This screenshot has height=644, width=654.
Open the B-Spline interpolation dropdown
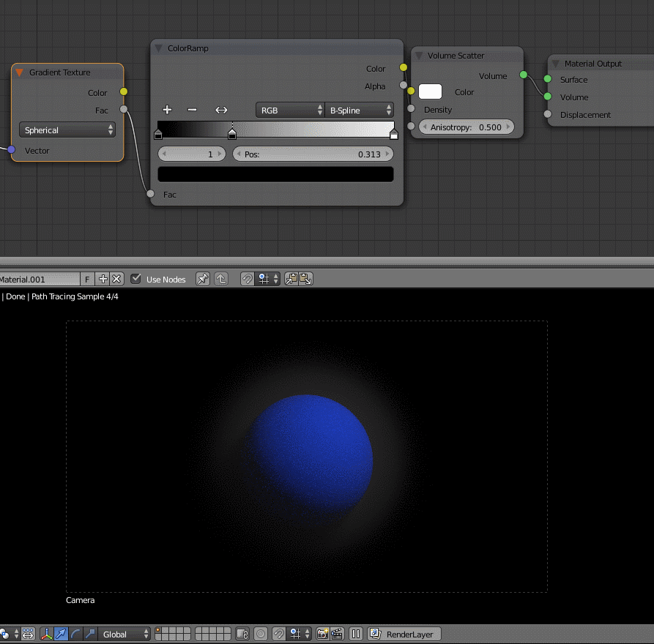point(359,110)
